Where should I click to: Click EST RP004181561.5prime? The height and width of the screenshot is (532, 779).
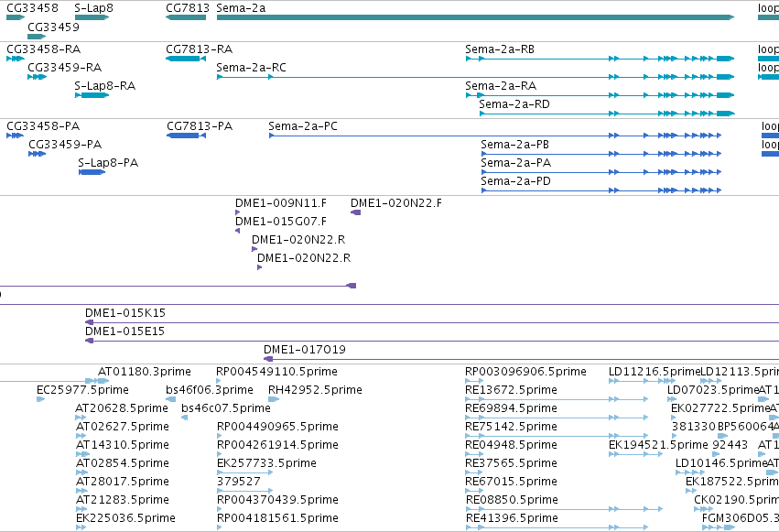[220, 527]
